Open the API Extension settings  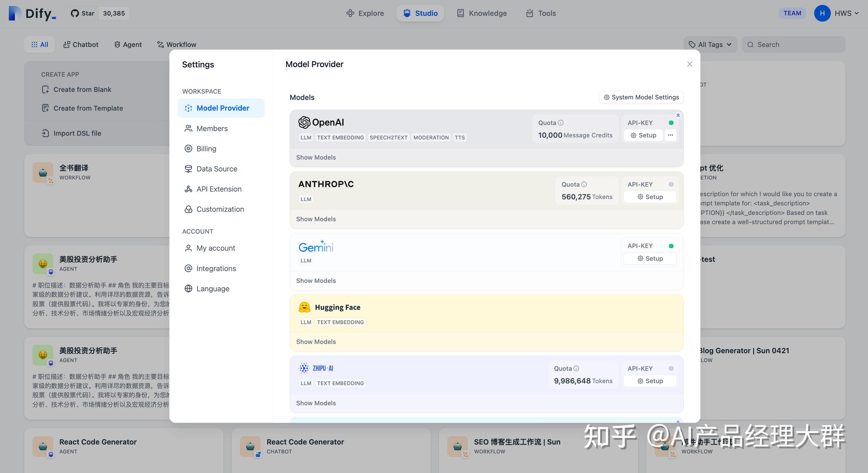click(219, 189)
